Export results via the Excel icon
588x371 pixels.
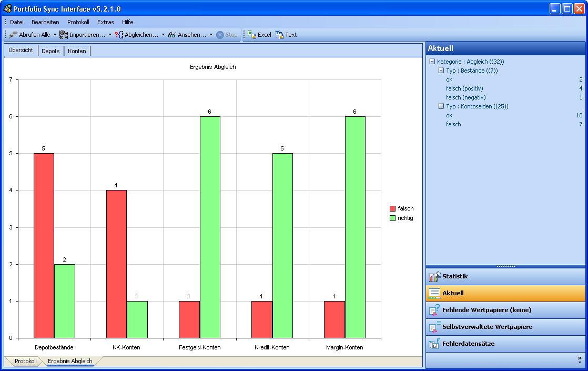(x=252, y=35)
